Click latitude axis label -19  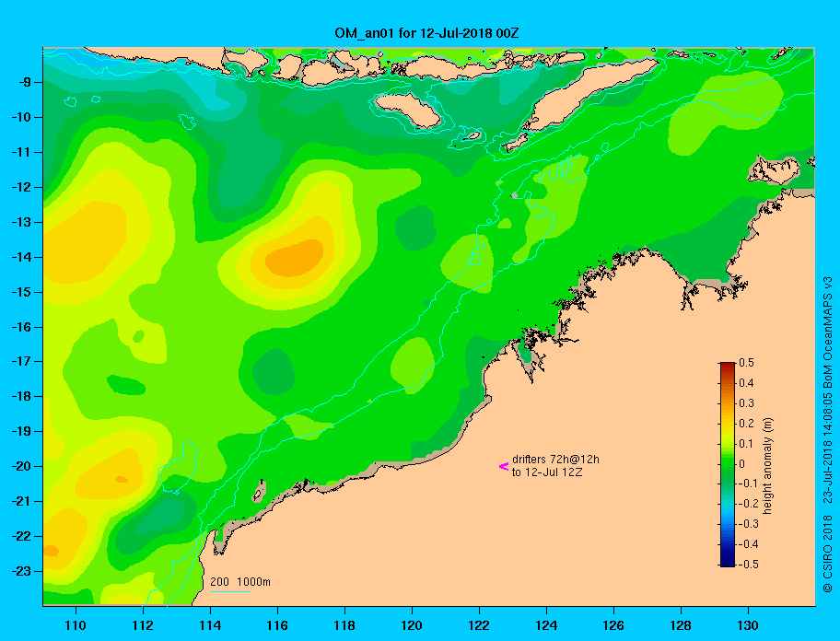tap(21, 431)
